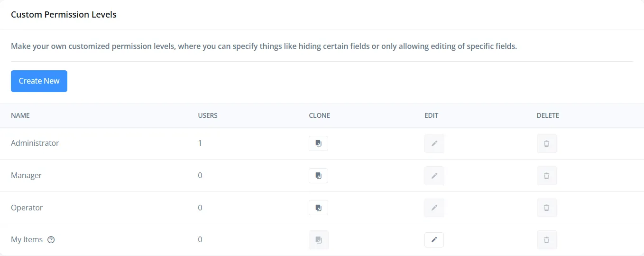
Task: Click the EDIT column header
Action: pyautogui.click(x=431, y=115)
